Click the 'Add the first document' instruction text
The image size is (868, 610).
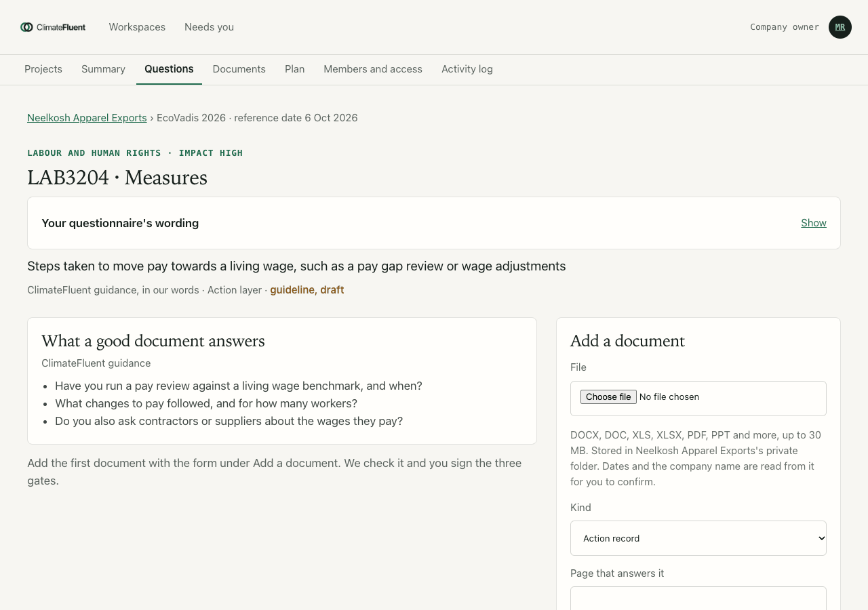click(x=275, y=472)
